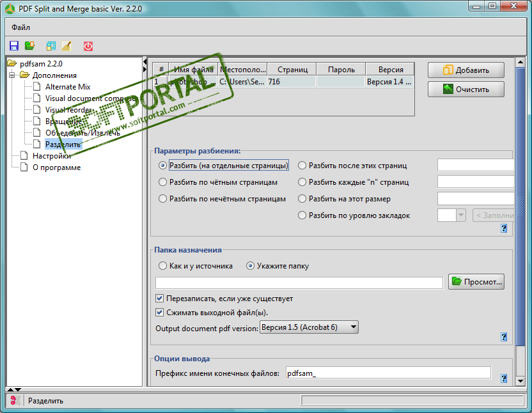This screenshot has width=532, height=413.
Task: Click the status bar progress bar
Action: coord(412,400)
